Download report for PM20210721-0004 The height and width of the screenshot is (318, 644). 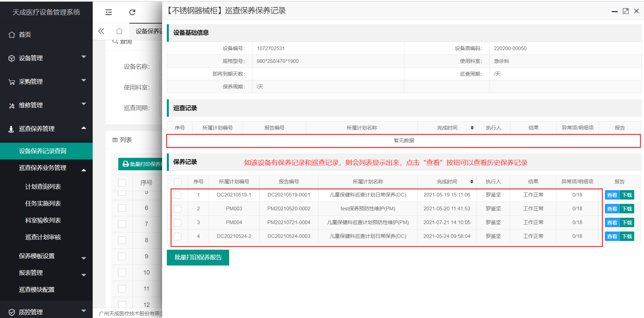pyautogui.click(x=627, y=223)
